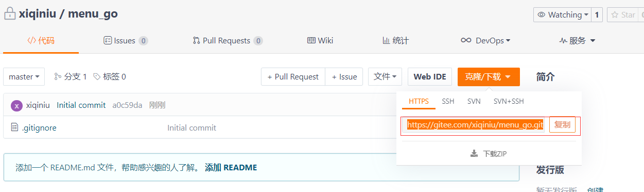Click the clone URL input field

pyautogui.click(x=474, y=125)
